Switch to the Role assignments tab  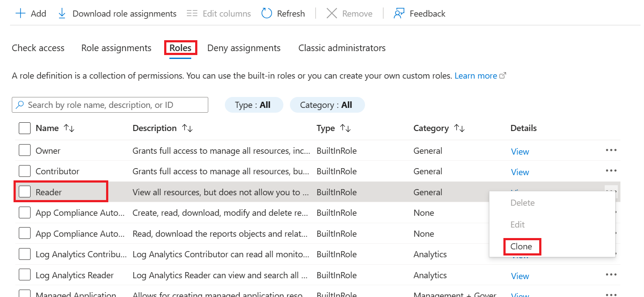pyautogui.click(x=116, y=48)
